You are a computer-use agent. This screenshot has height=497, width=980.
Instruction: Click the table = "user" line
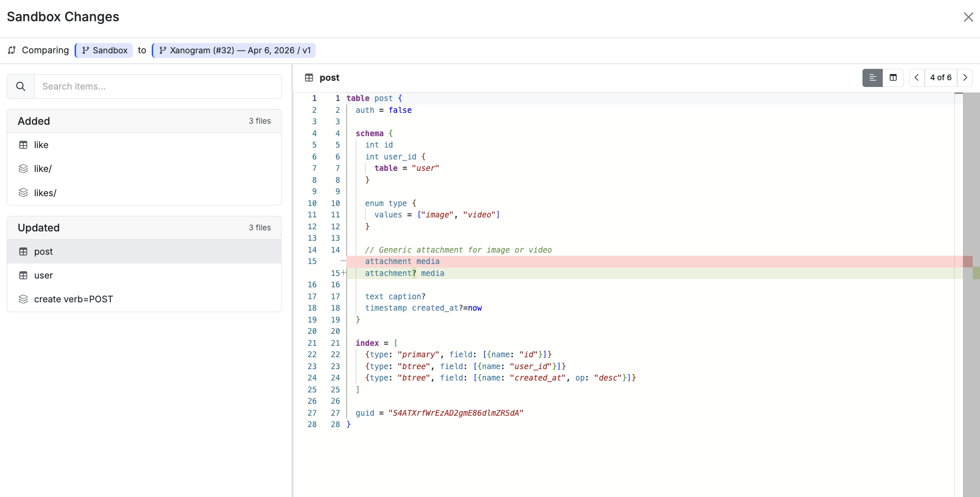pyautogui.click(x=407, y=168)
